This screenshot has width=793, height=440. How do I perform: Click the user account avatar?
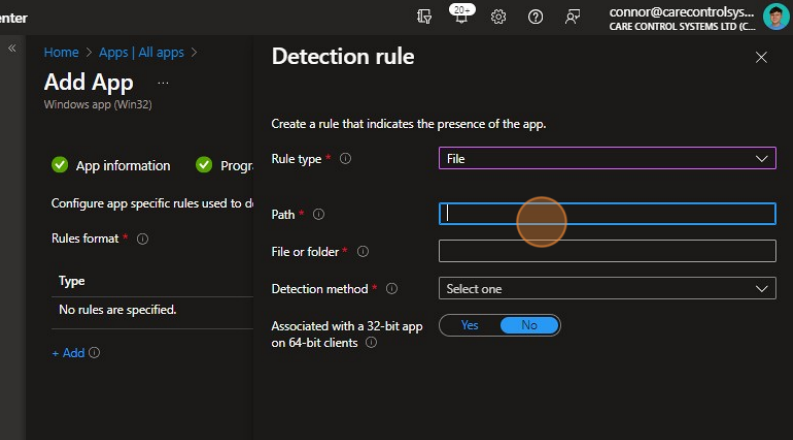pyautogui.click(x=775, y=17)
